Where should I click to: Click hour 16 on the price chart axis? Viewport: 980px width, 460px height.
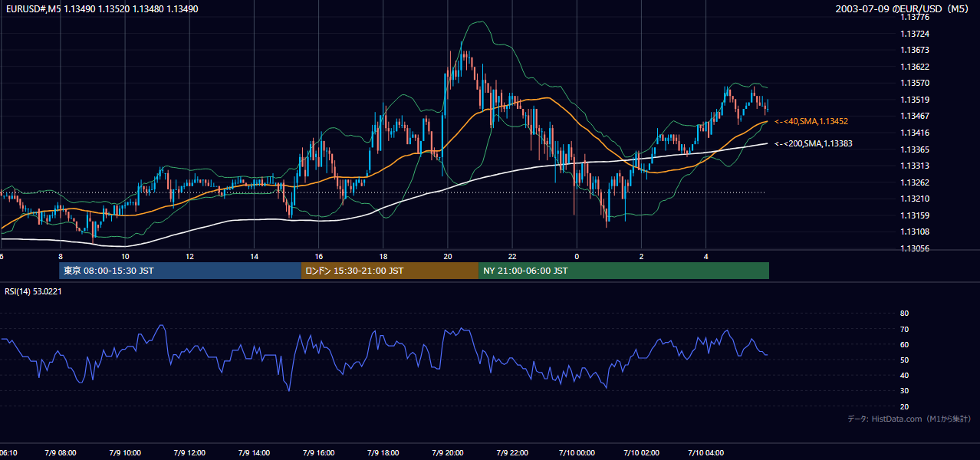tap(319, 257)
